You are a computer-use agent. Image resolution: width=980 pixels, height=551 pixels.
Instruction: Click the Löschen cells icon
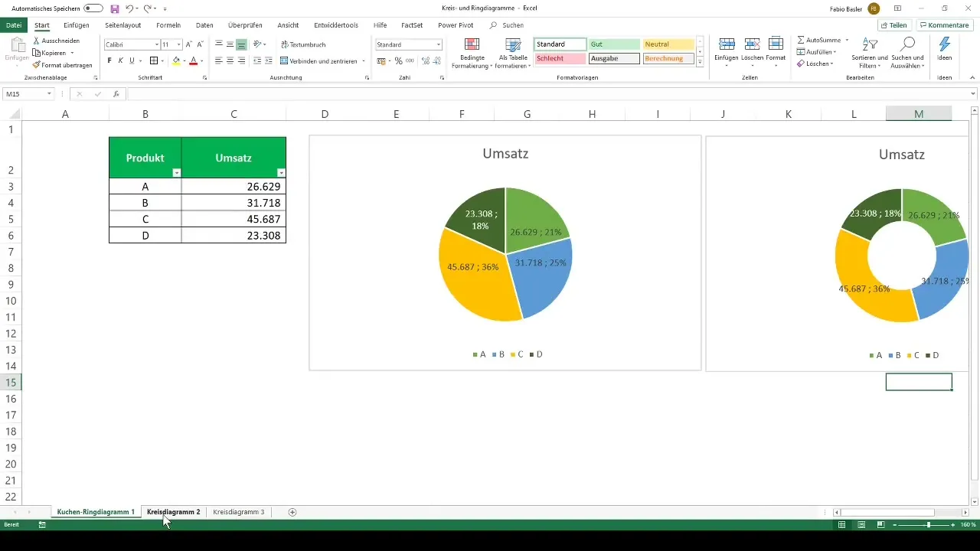(752, 44)
